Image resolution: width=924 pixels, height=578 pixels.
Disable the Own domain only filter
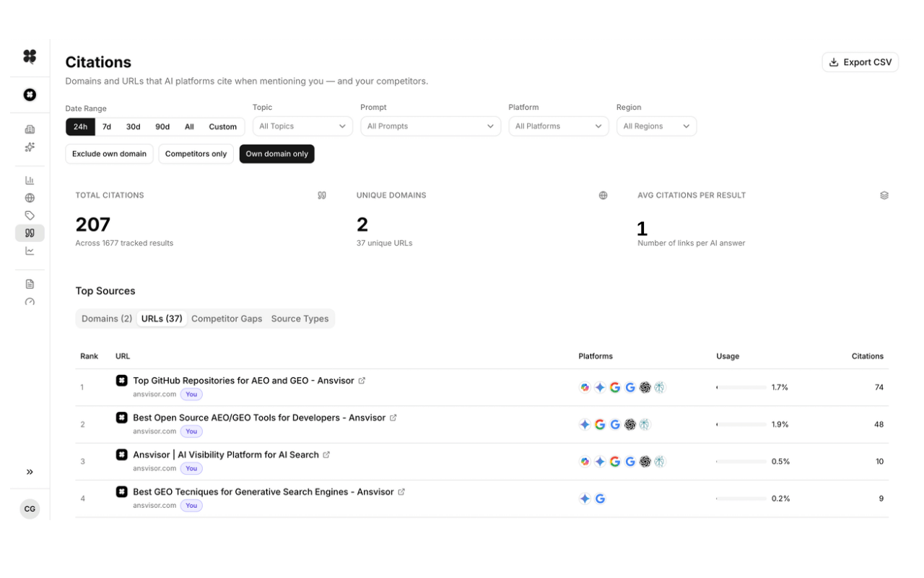tap(277, 154)
